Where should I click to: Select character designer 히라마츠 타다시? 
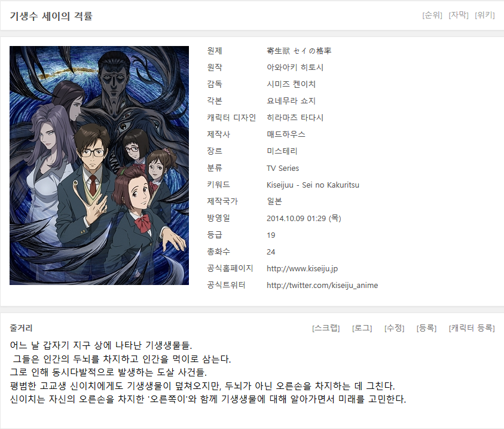[x=295, y=118]
